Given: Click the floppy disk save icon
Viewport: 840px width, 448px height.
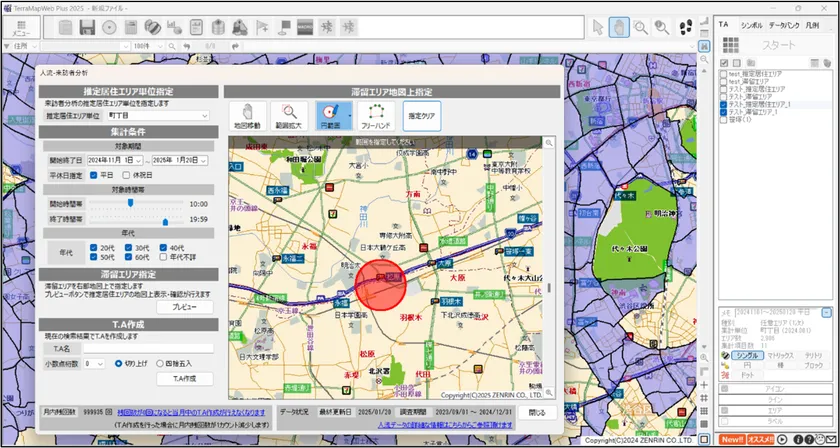Looking at the screenshot, I should pyautogui.click(x=85, y=27).
